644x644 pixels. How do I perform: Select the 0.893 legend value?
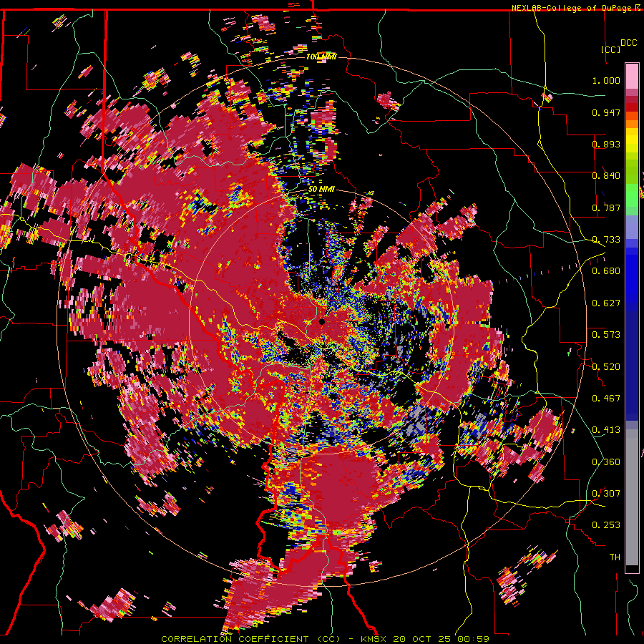point(606,144)
